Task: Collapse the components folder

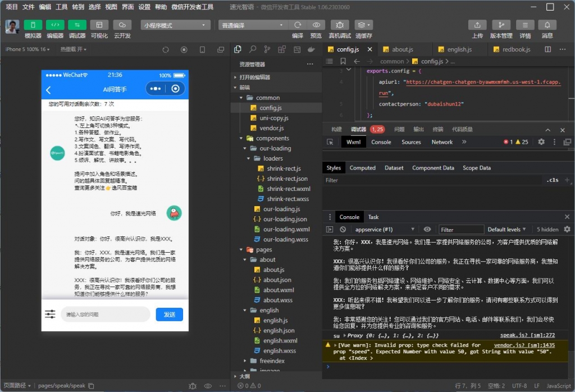Action: click(x=241, y=138)
